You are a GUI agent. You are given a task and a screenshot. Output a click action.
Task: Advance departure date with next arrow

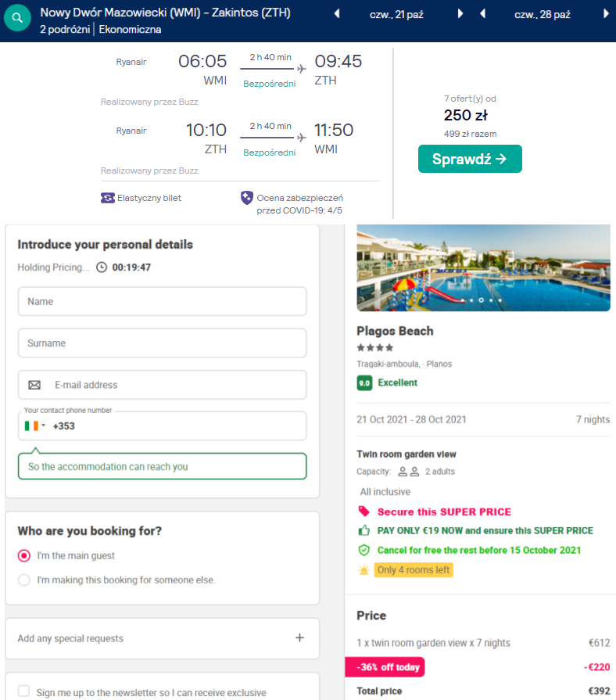point(460,14)
